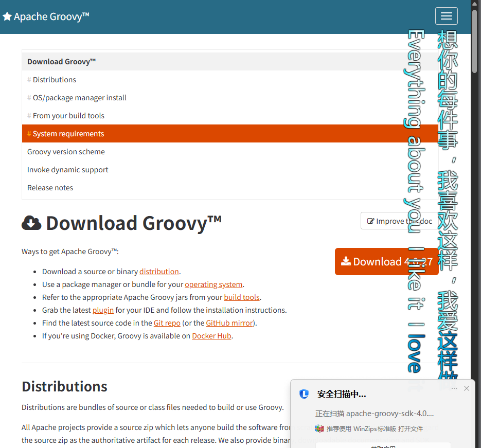
Task: Open Release notes page
Action: tap(230, 188)
